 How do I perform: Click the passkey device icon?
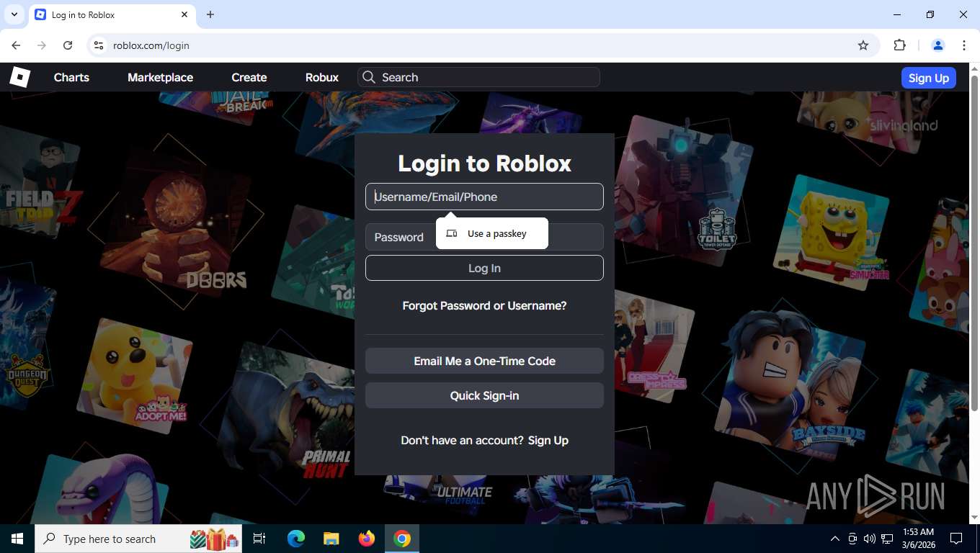452,233
